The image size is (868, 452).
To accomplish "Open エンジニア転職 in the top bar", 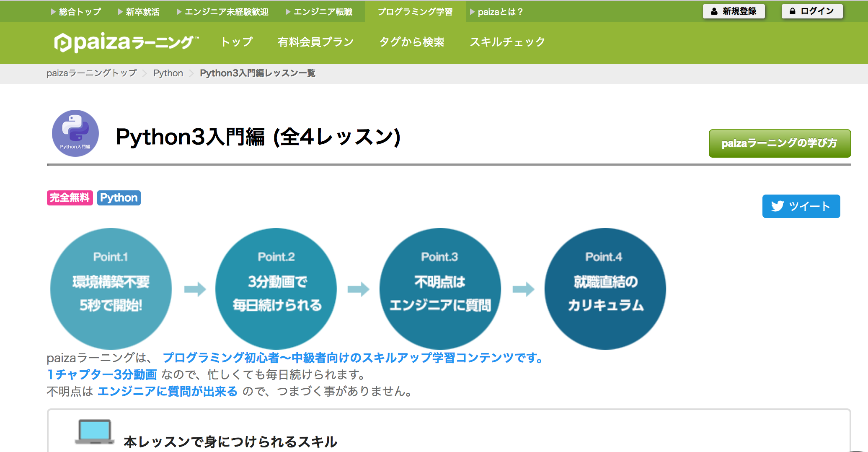I will pos(319,12).
